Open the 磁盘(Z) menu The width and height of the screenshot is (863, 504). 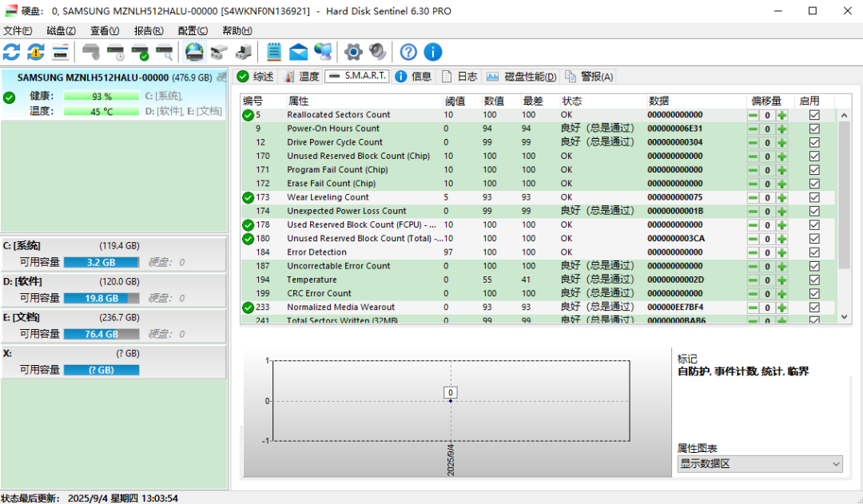pyautogui.click(x=61, y=30)
